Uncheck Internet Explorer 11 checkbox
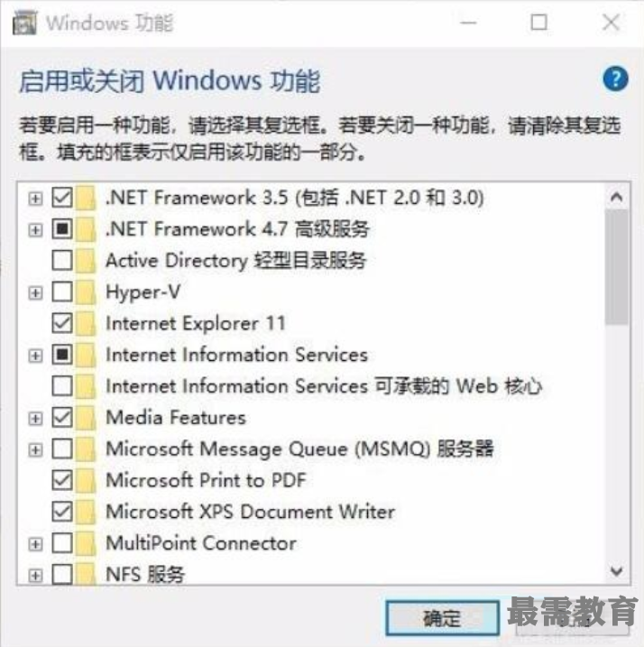 coord(62,323)
